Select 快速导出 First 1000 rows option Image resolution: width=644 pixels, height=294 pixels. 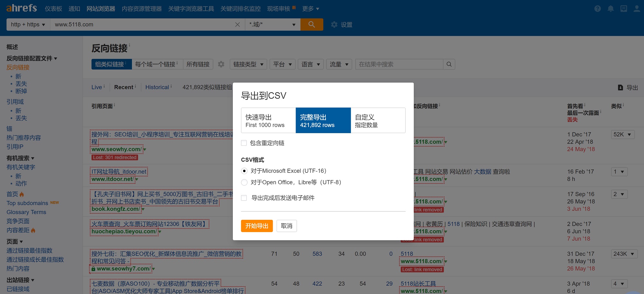click(269, 120)
